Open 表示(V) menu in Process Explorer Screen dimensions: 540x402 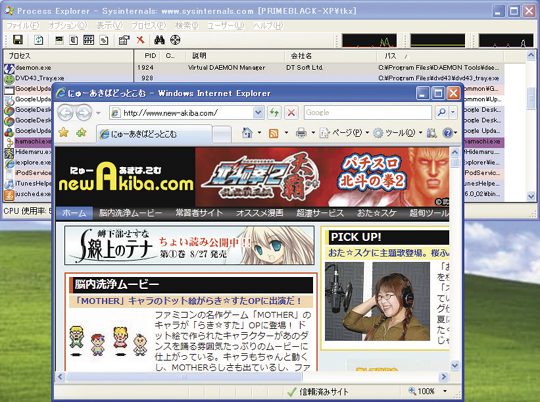(x=109, y=25)
